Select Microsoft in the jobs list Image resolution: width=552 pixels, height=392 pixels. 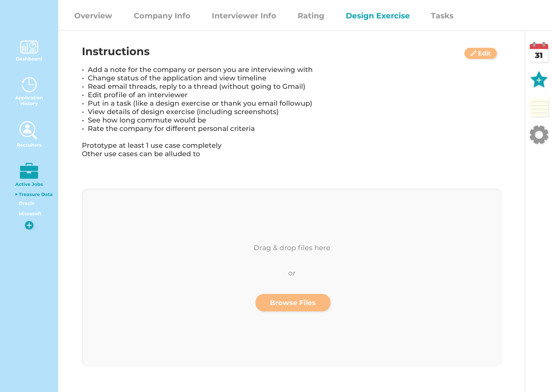30,214
